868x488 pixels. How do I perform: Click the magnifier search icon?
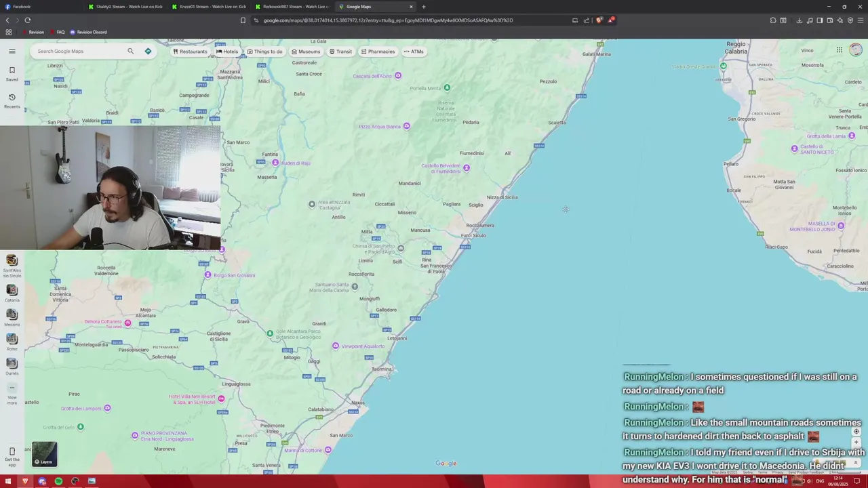[x=130, y=51]
